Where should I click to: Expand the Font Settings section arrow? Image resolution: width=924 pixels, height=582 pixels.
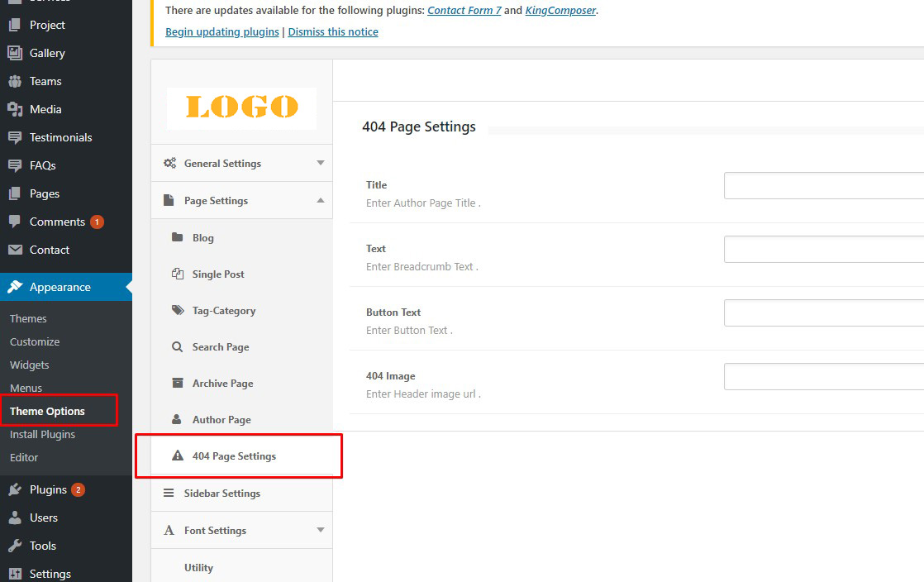tap(321, 531)
